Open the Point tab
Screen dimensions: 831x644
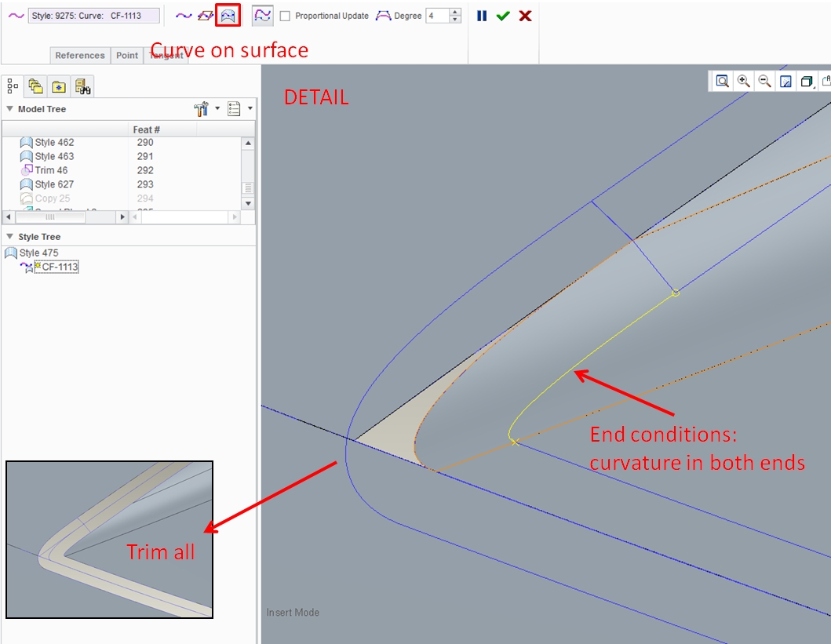127,55
